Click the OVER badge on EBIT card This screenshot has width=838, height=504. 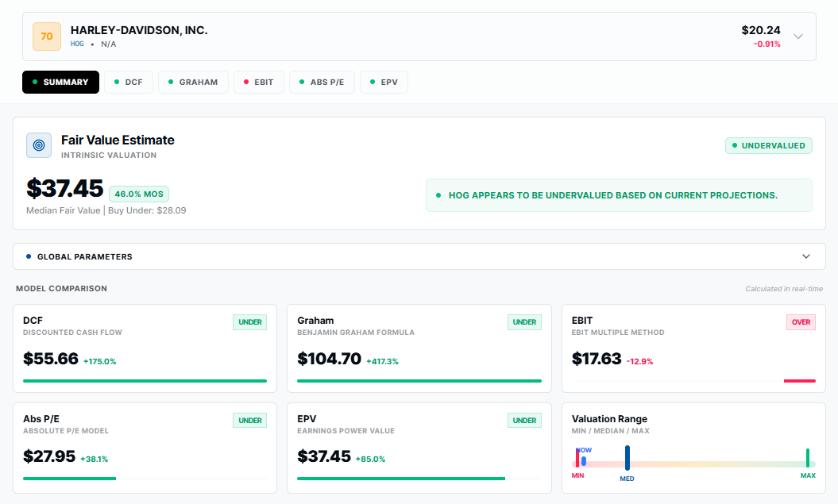tap(801, 322)
